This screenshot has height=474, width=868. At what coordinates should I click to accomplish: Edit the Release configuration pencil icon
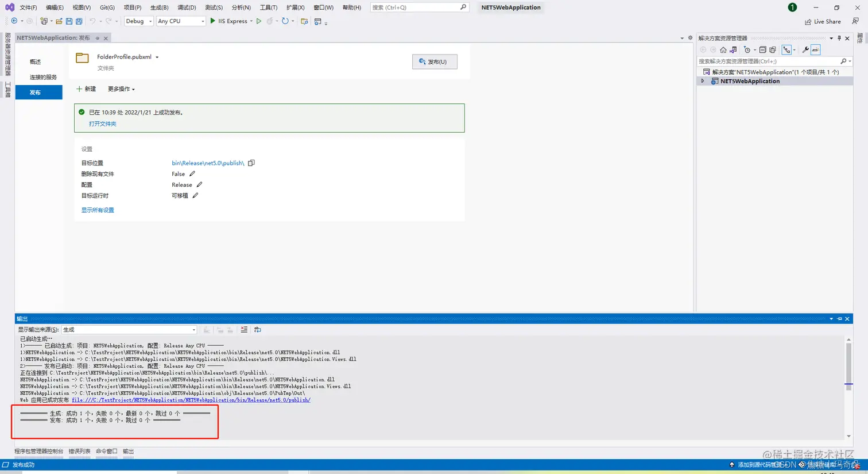tap(199, 184)
